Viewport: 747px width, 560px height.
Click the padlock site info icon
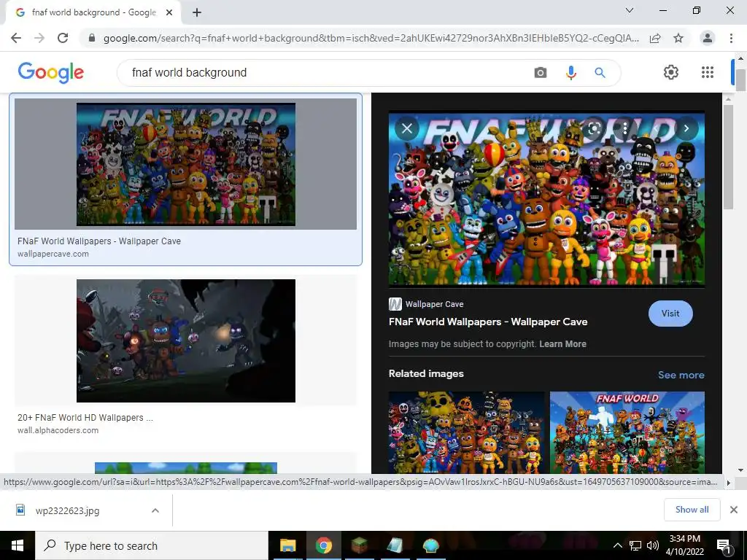92,38
